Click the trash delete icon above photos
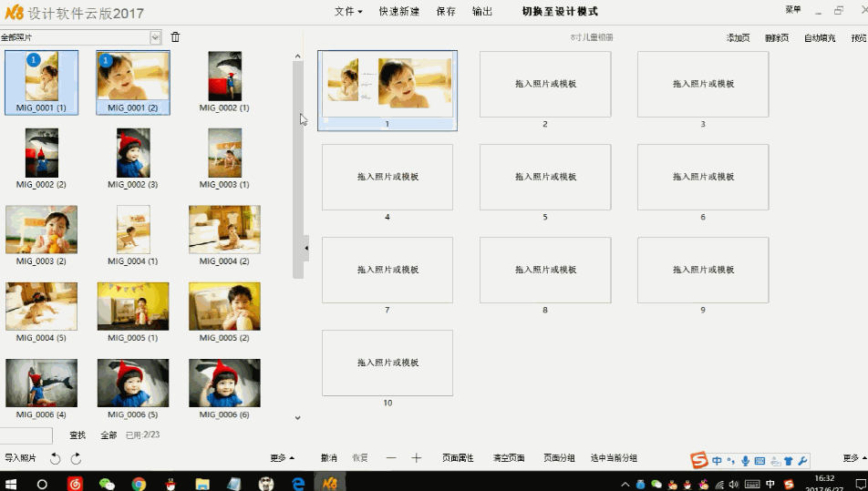The height and width of the screenshot is (491, 868). click(175, 37)
